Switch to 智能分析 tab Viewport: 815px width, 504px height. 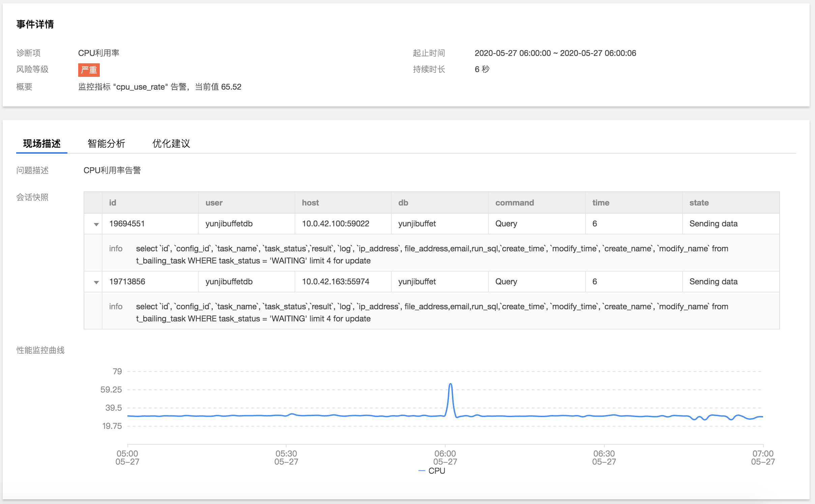(106, 144)
